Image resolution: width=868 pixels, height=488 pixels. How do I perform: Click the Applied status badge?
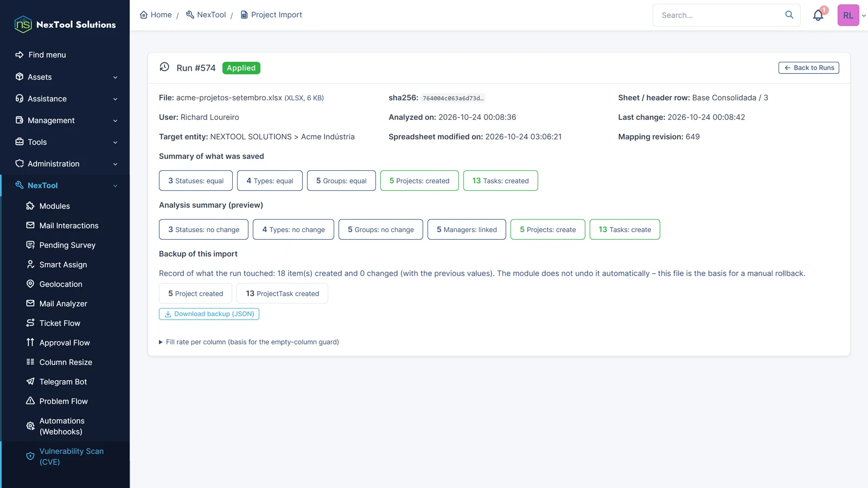tap(241, 68)
